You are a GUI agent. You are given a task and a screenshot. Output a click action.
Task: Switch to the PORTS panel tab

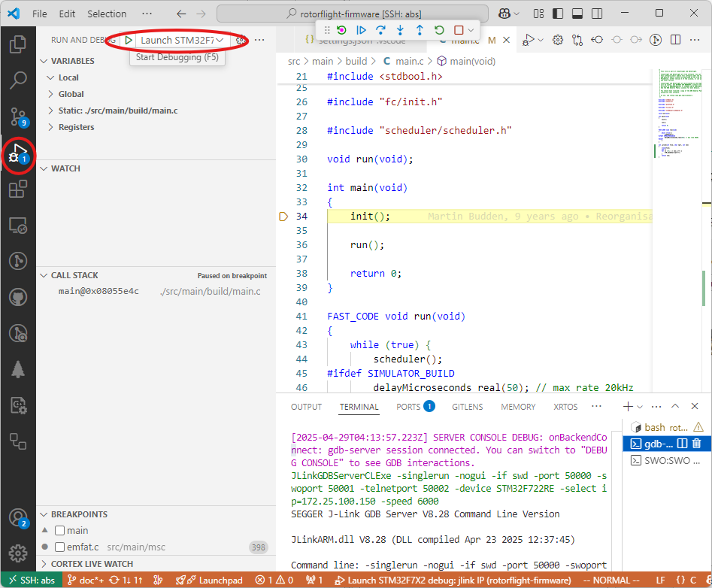pos(415,406)
